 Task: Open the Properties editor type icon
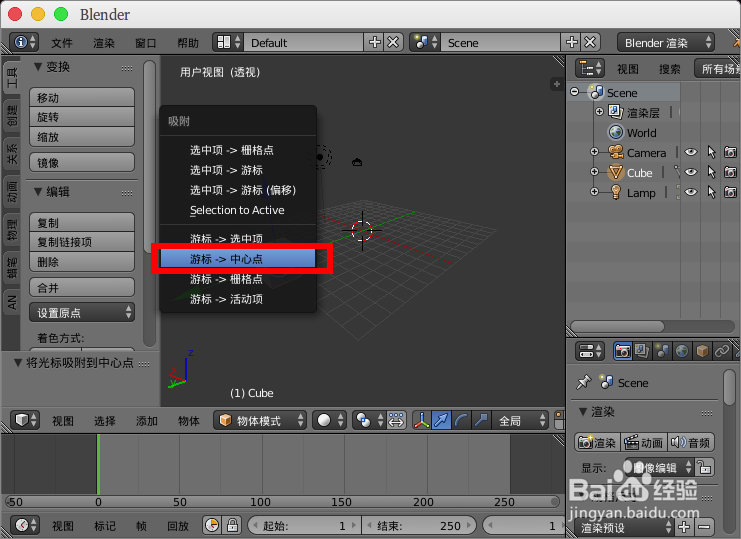pyautogui.click(x=590, y=351)
